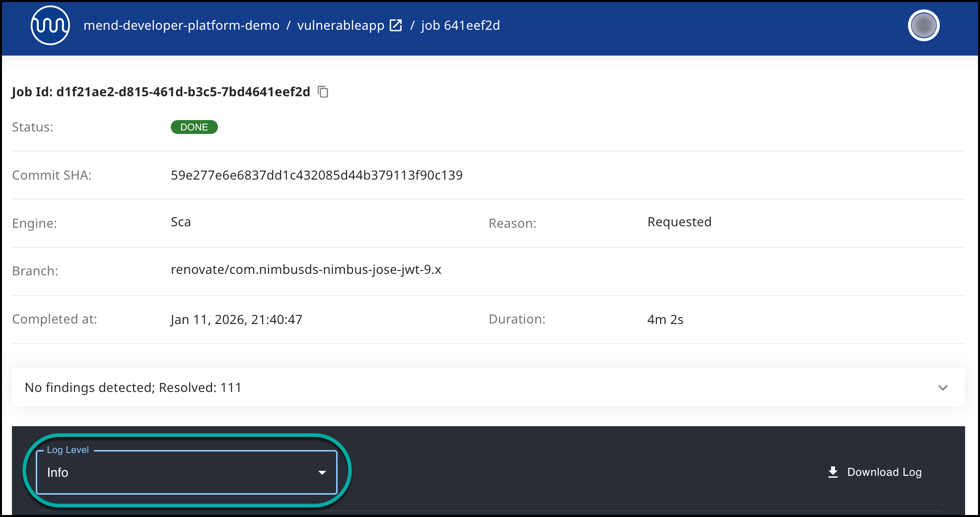Open the vulnerableapp breadcrumb link
This screenshot has height=517, width=980.
click(x=341, y=25)
